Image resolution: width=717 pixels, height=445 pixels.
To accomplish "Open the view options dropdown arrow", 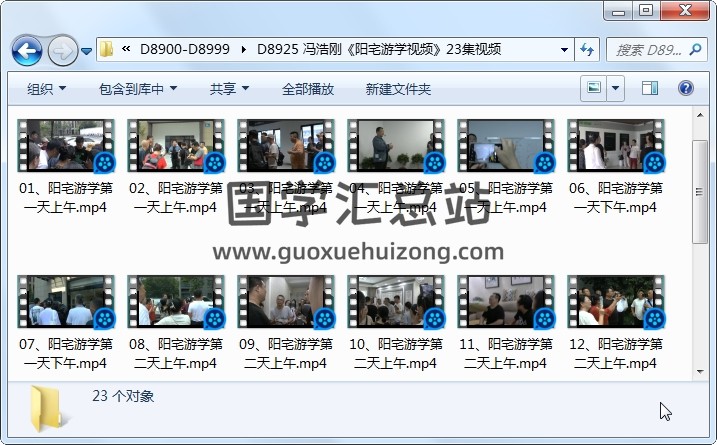I will (614, 88).
